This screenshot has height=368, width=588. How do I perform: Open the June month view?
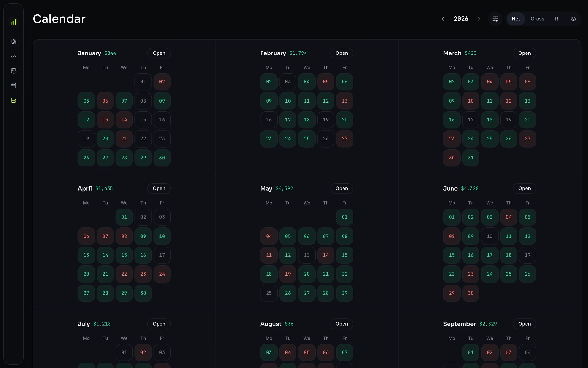tap(524, 188)
